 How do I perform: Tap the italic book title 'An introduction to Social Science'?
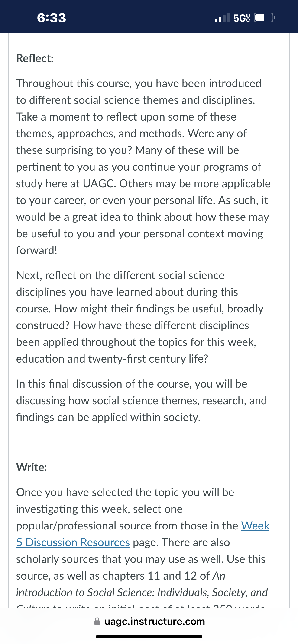[142, 584]
